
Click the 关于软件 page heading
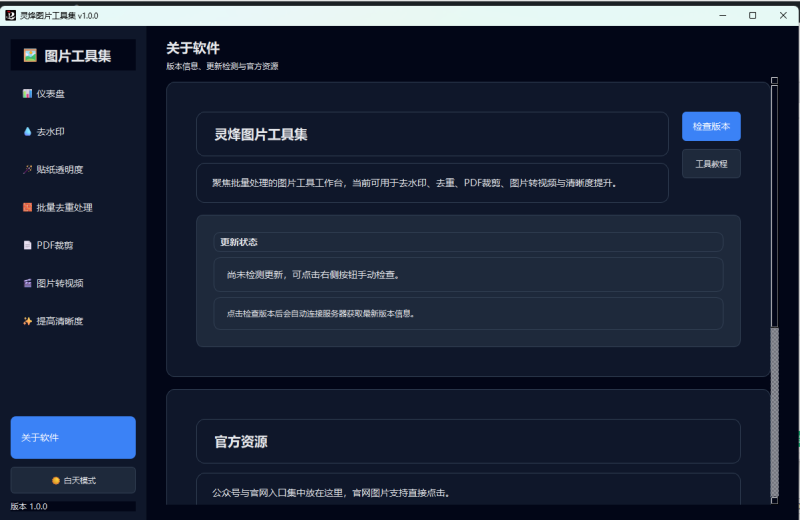coord(193,48)
